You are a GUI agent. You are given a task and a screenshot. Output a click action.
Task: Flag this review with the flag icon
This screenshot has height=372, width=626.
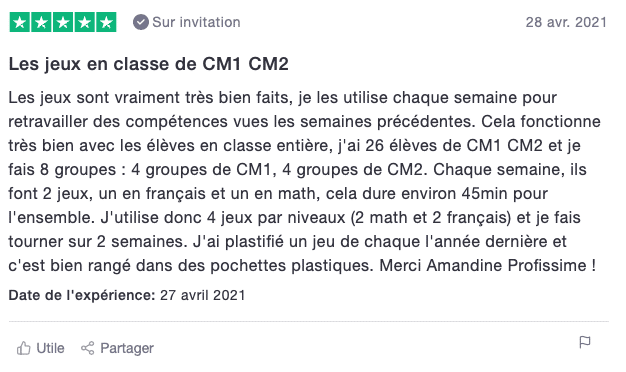coord(585,342)
